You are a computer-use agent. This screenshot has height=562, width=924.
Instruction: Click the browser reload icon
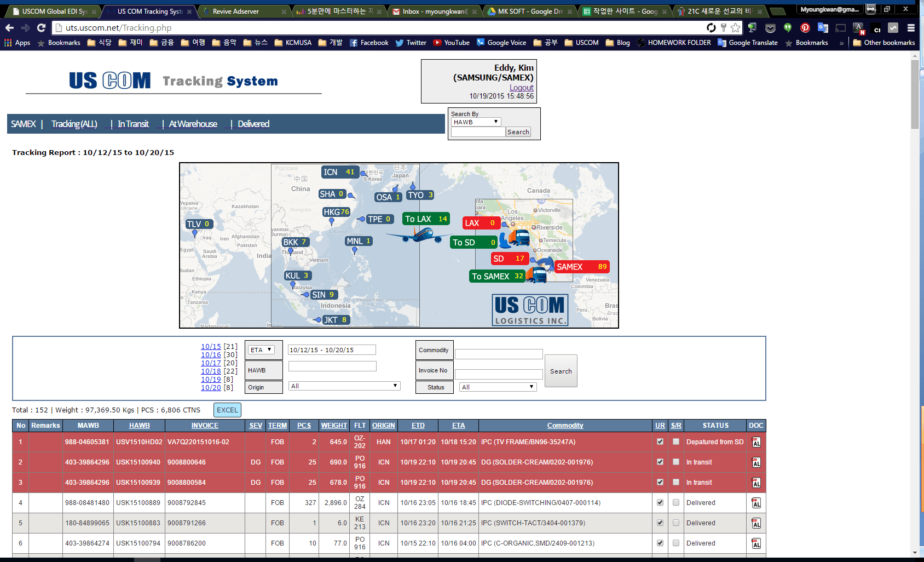point(41,27)
